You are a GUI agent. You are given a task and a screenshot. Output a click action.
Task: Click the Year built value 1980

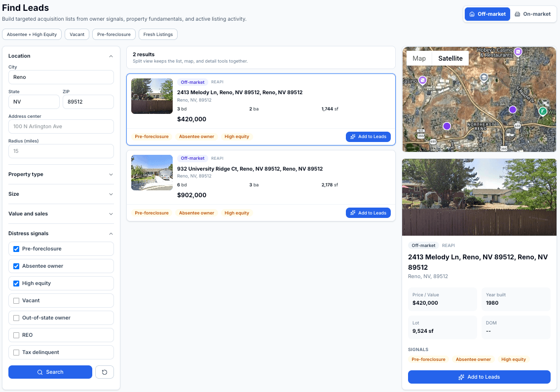pos(492,303)
